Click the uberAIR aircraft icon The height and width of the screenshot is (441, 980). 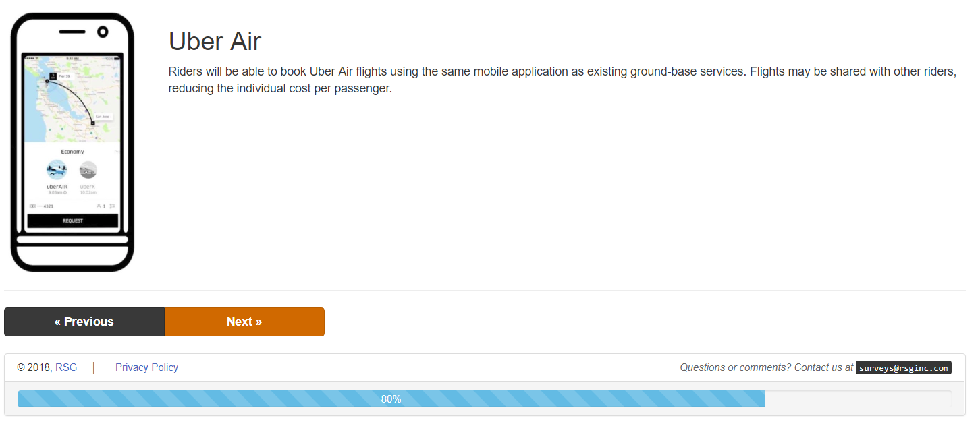(57, 169)
